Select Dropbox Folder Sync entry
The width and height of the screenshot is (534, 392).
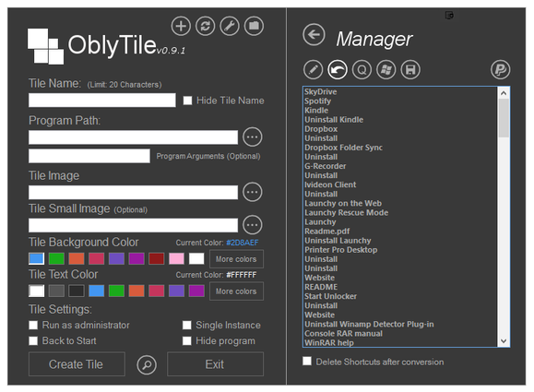click(343, 148)
